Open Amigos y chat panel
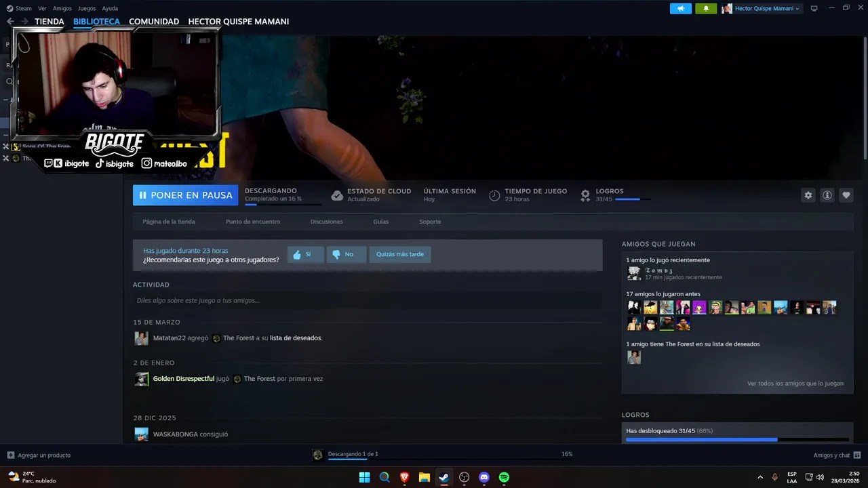The image size is (868, 488). [837, 455]
